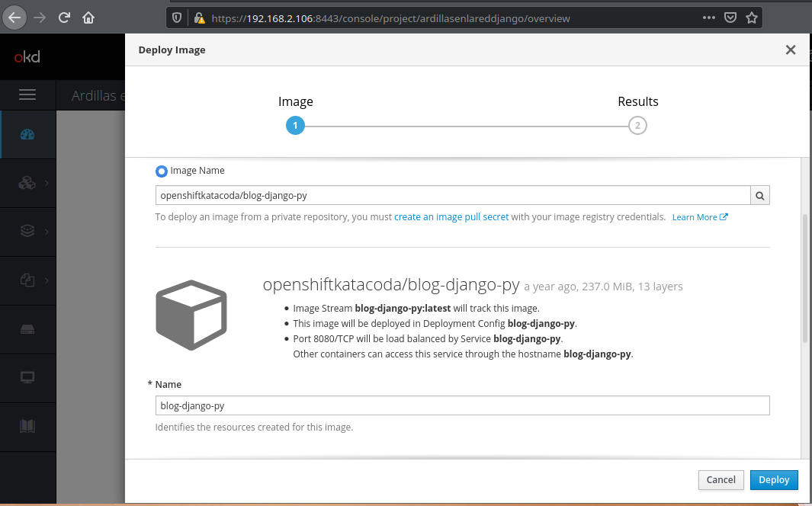812x506 pixels.
Task: Click the openshiftkatacoda/blog-django-py heading
Action: tap(391, 284)
